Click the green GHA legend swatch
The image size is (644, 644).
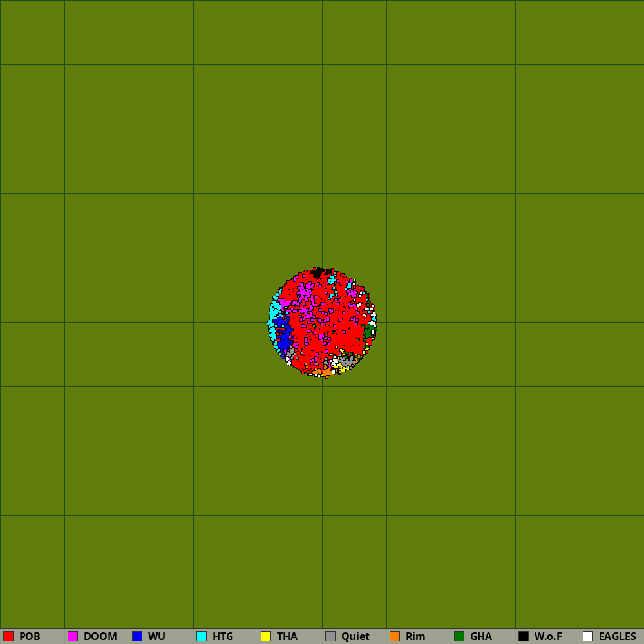[459, 636]
